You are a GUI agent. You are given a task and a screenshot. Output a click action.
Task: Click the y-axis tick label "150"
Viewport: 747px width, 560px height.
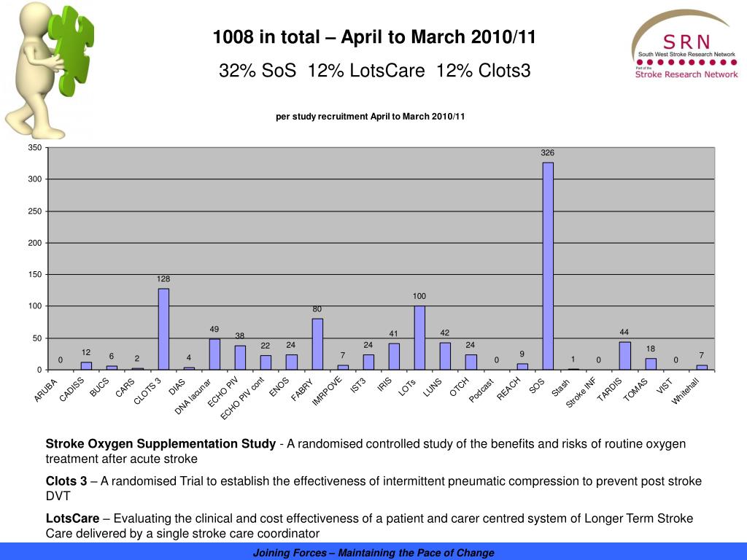[35, 274]
